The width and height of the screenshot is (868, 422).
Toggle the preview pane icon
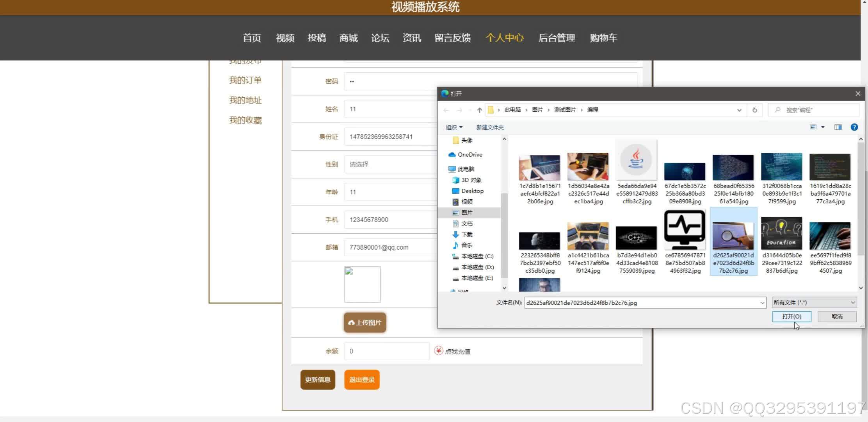[x=838, y=127]
